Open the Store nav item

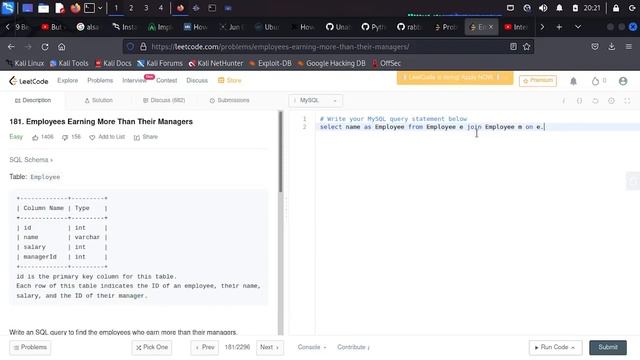coord(230,80)
